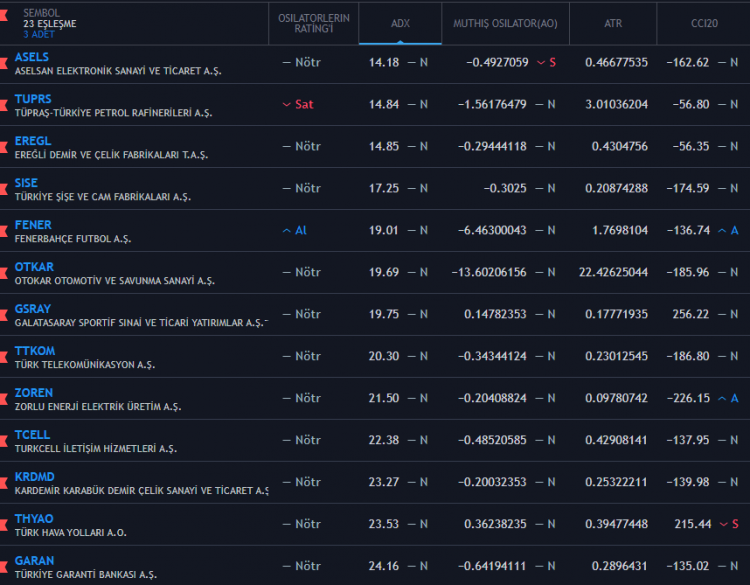Viewport: 750px width, 585px height.
Task: Toggle the red flag beside ZOREN
Action: point(3,399)
